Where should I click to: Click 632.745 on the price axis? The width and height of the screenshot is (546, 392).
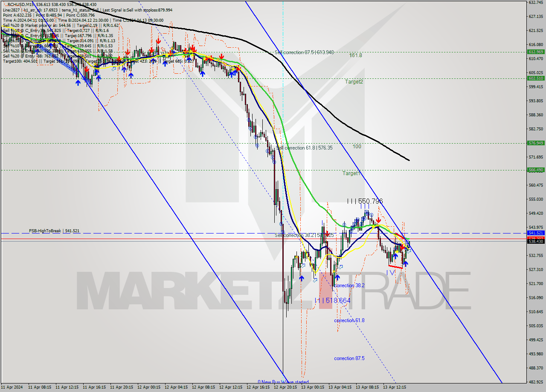click(x=536, y=3)
